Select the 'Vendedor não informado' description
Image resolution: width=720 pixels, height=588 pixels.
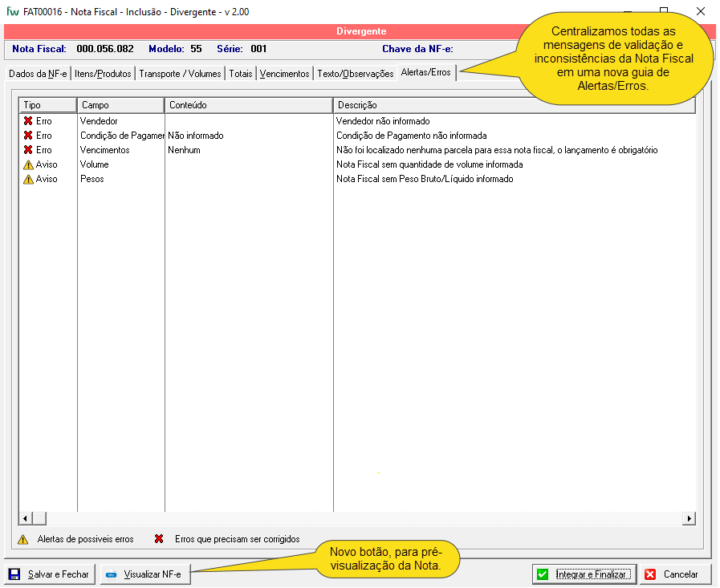[x=383, y=121]
